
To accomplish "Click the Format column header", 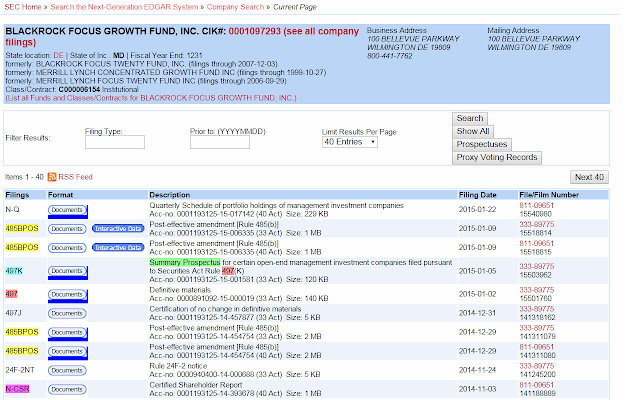I will 60,195.
